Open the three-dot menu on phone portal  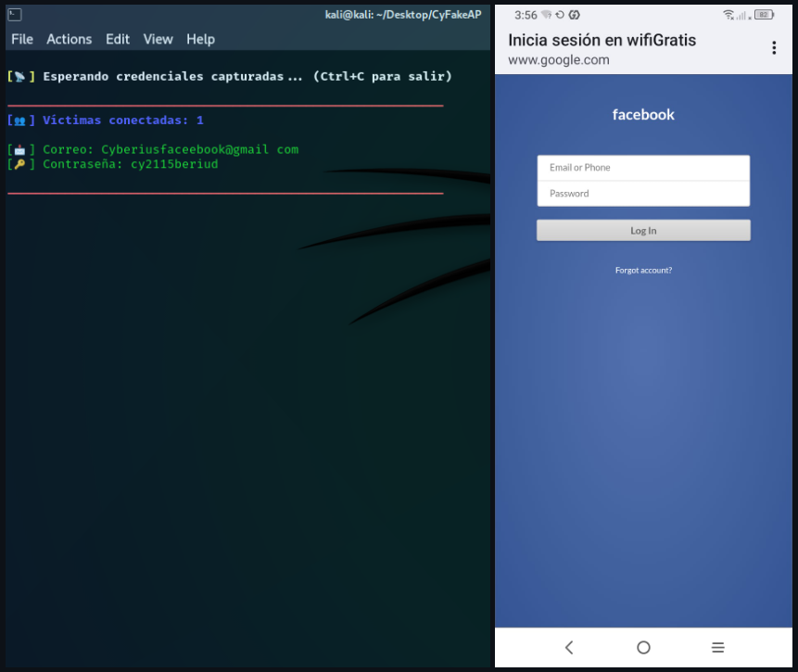(x=774, y=48)
